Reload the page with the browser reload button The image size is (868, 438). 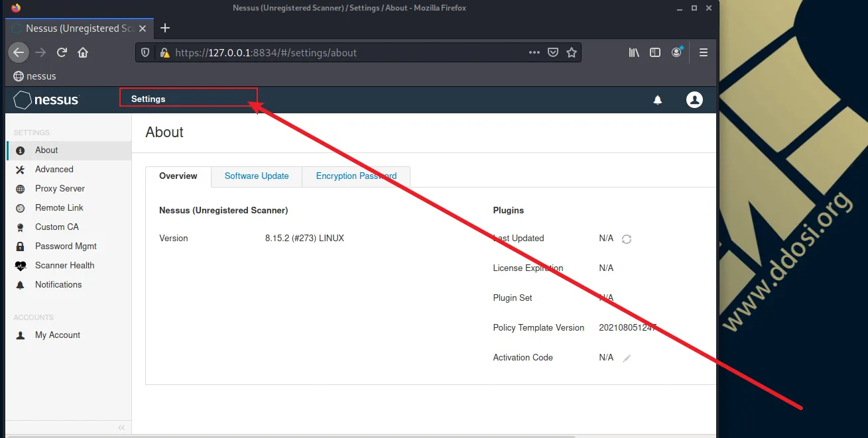pyautogui.click(x=62, y=53)
